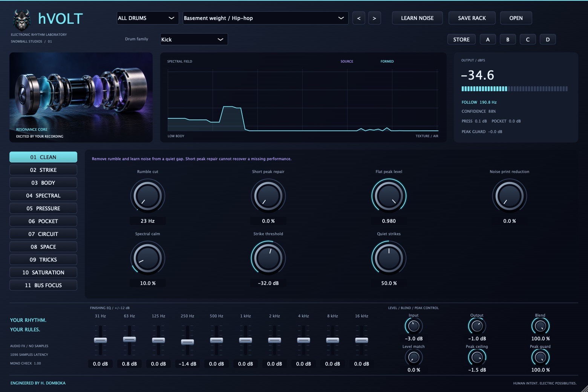Click the Peak ceiling knob

477,357
